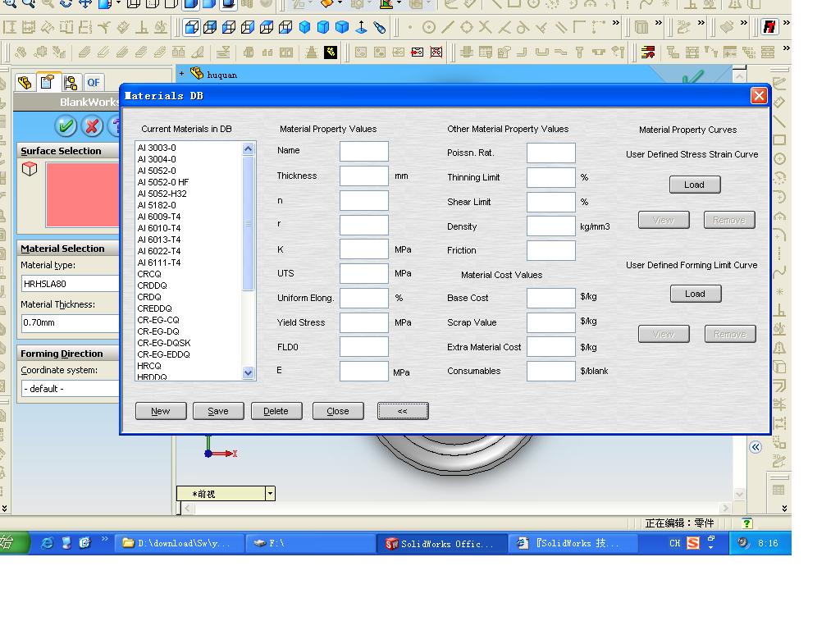Screen dimensions: 840x630
Task: Expand overflow chevron next to FTI icon
Action: click(786, 23)
